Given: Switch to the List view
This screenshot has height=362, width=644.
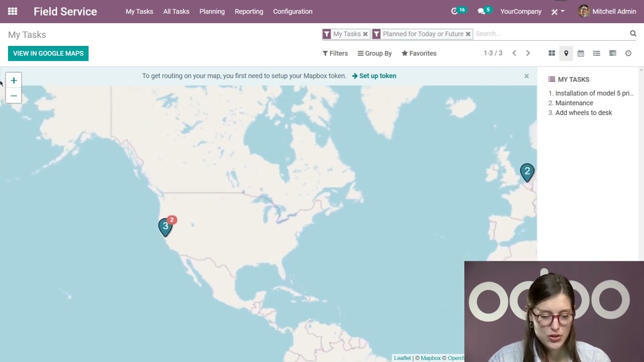Looking at the screenshot, I should [x=597, y=53].
